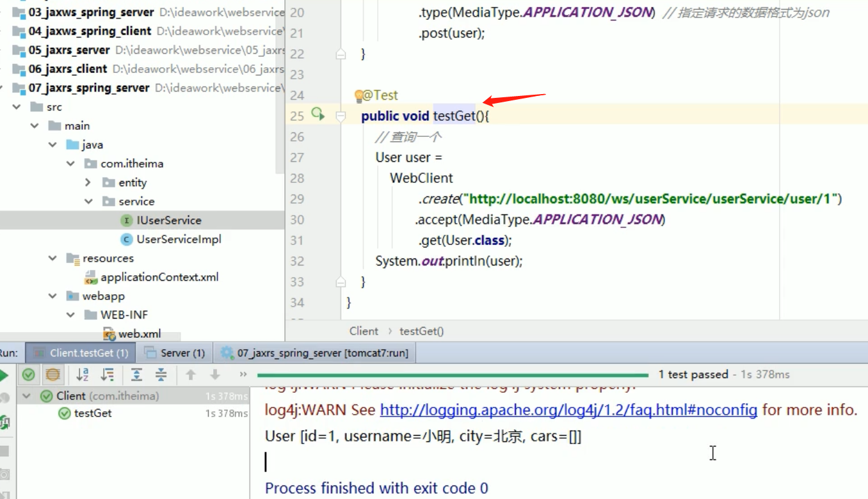Show more run toolbar actions chevron
Viewport: 868px width, 499px height.
243,374
